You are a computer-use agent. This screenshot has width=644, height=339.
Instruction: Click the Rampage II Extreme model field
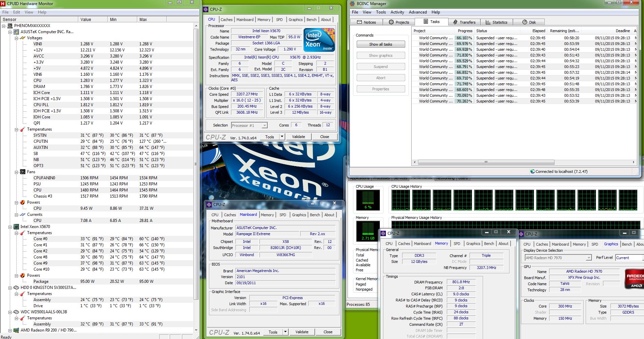[267, 234]
